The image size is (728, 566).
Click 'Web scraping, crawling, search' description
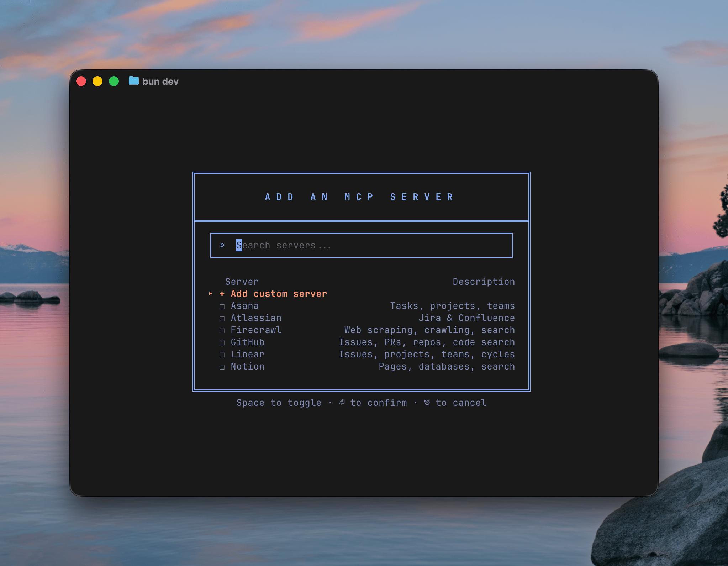click(430, 330)
